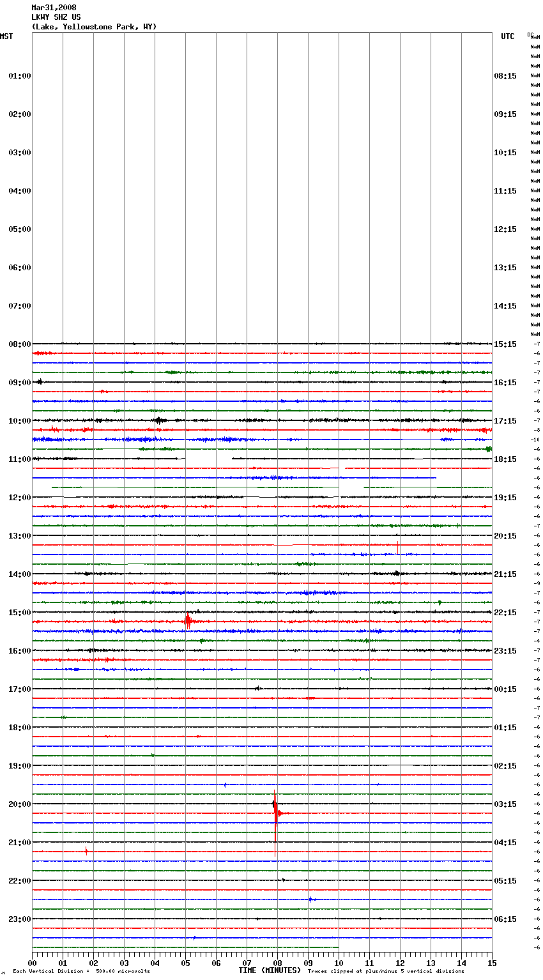Click the '23:15' UTC time label

coord(505,651)
